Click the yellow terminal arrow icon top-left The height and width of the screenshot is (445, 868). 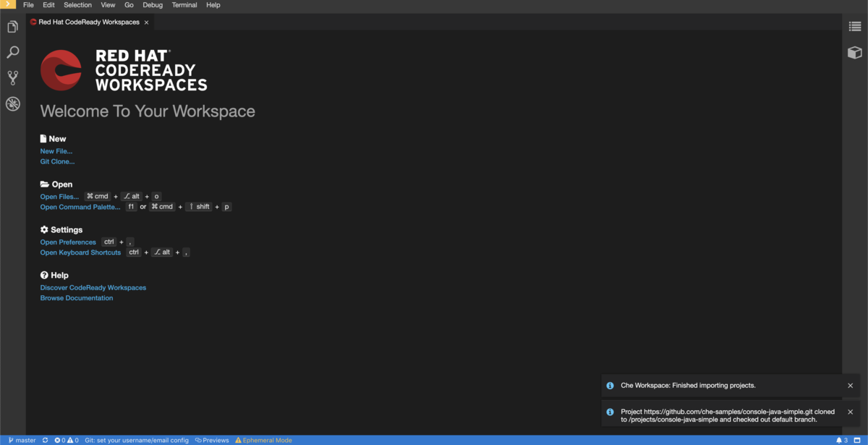pyautogui.click(x=8, y=4)
